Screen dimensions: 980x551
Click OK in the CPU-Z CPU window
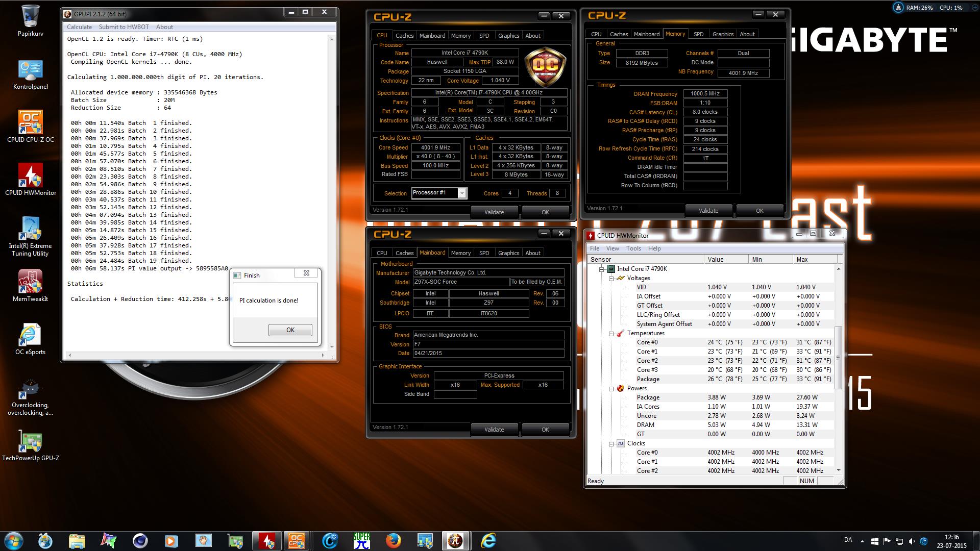point(545,212)
